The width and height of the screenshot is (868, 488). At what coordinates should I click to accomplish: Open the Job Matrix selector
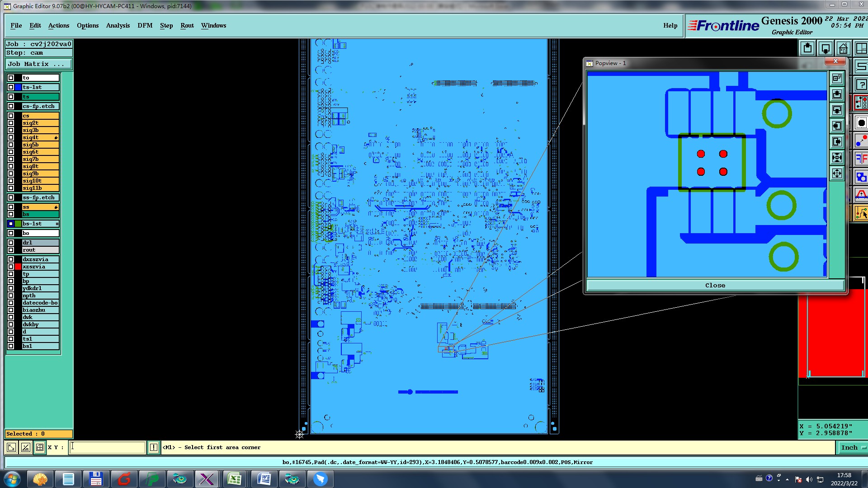[38, 64]
